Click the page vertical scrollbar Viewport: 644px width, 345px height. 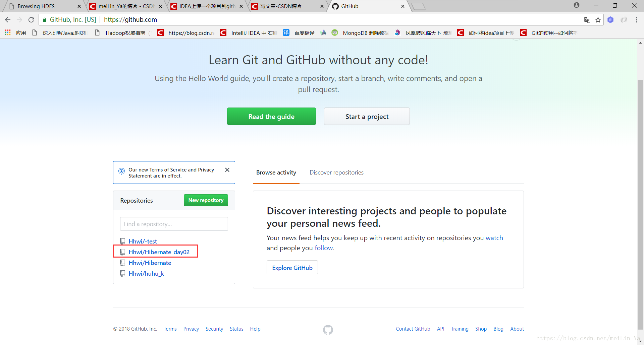(x=640, y=204)
